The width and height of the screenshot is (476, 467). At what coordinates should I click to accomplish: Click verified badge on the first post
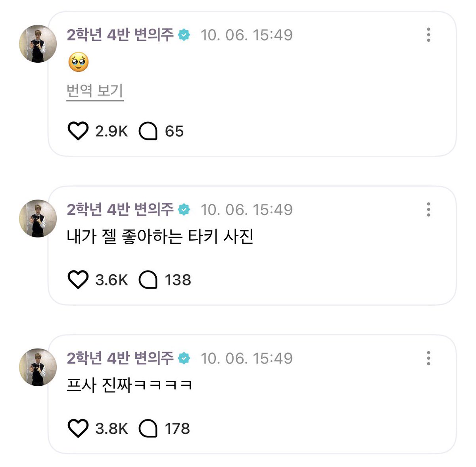tap(184, 35)
